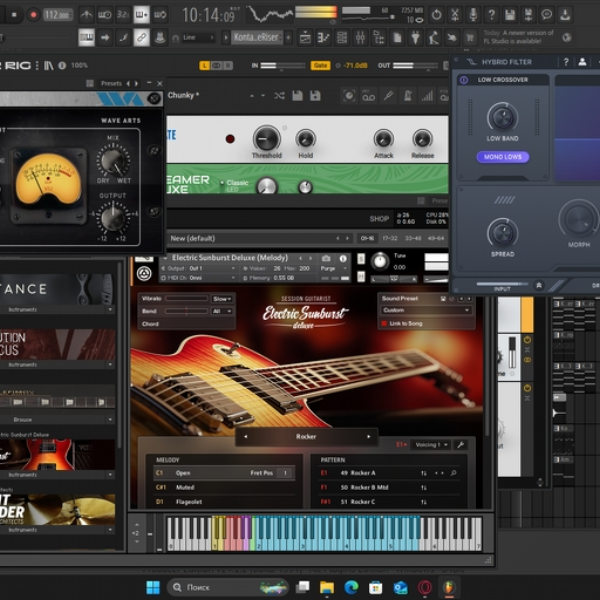Screen dimensions: 600x600
Task: Select the Flageolet D1 melody row
Action: (224, 502)
